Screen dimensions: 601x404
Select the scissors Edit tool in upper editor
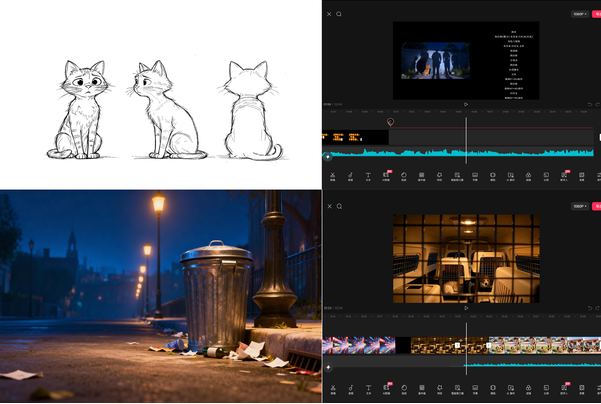[x=333, y=175]
